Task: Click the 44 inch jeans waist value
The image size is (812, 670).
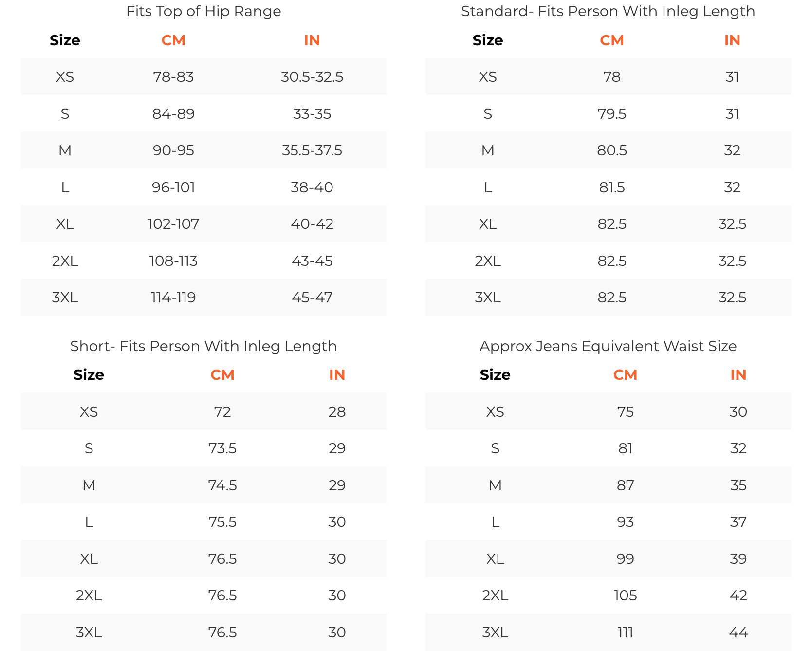Action: 738,633
